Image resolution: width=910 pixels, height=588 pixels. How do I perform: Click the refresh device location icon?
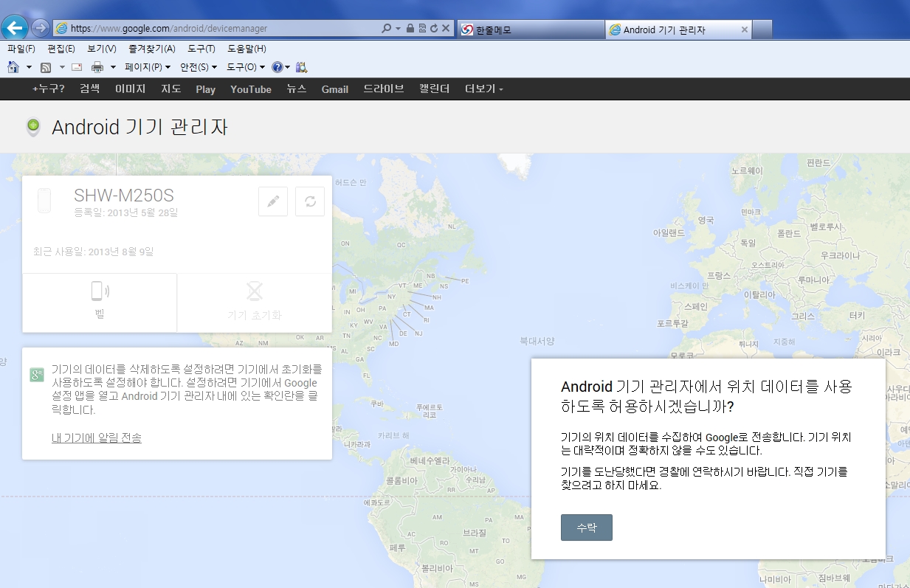click(x=310, y=201)
